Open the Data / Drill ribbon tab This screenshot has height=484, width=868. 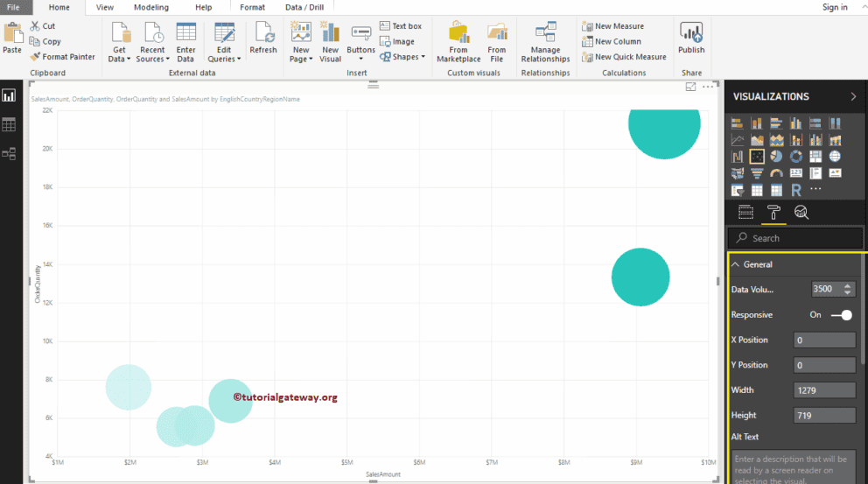(x=304, y=7)
